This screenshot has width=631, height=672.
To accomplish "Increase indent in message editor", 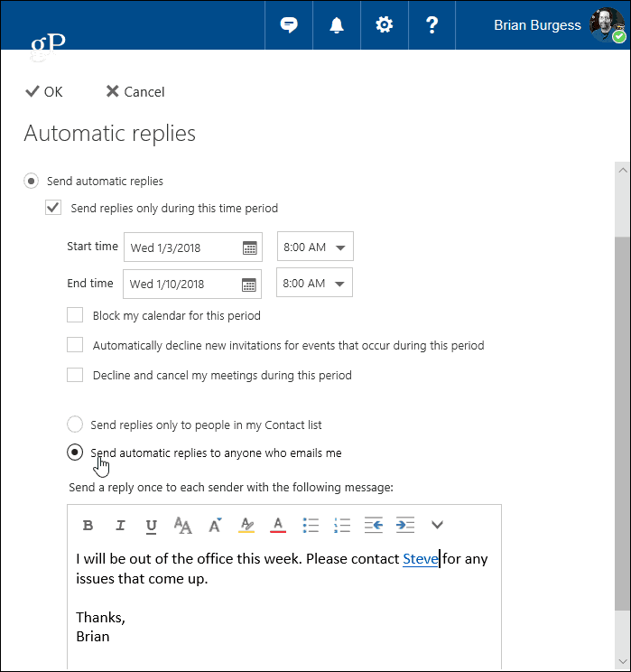I will pyautogui.click(x=405, y=525).
